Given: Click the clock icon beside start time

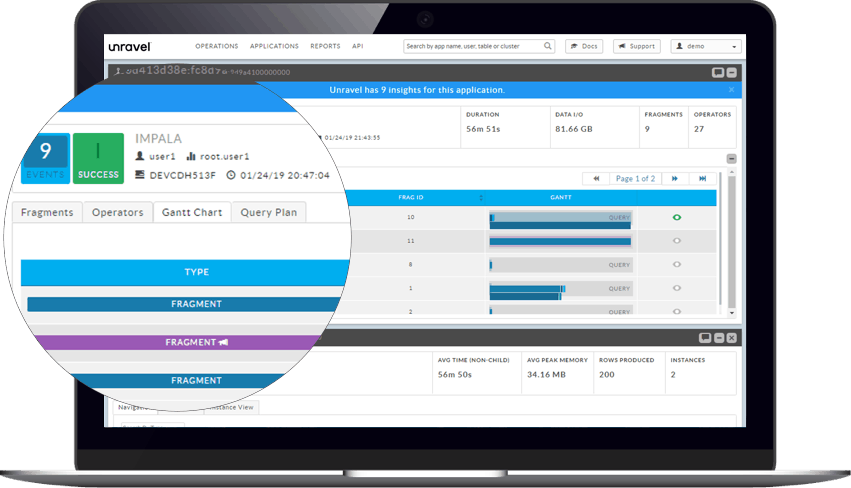Looking at the screenshot, I should [231, 175].
